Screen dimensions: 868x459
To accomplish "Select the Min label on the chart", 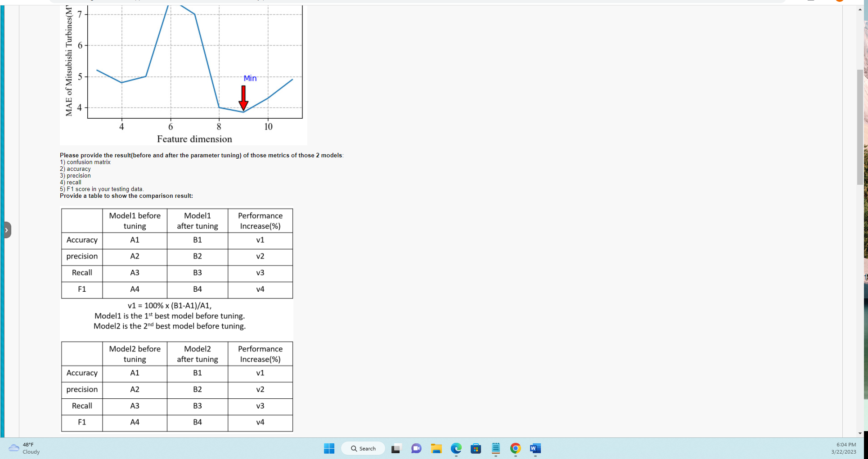I will 249,78.
